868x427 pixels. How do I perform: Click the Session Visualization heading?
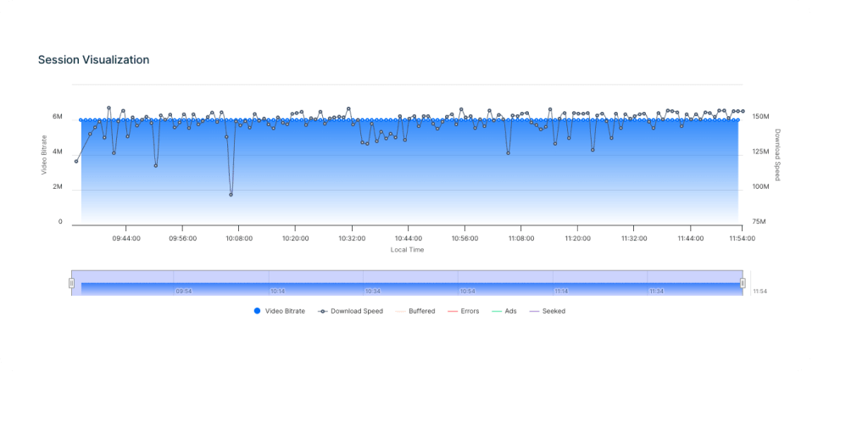pyautogui.click(x=93, y=60)
